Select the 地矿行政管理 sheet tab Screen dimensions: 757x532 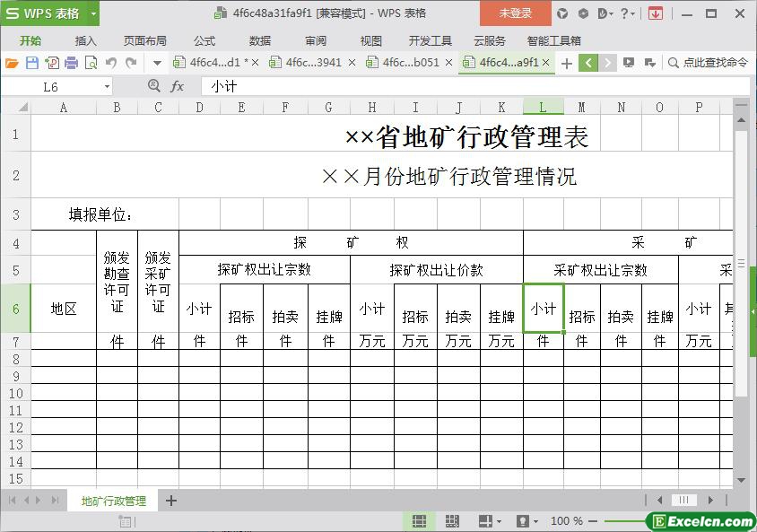pos(113,501)
